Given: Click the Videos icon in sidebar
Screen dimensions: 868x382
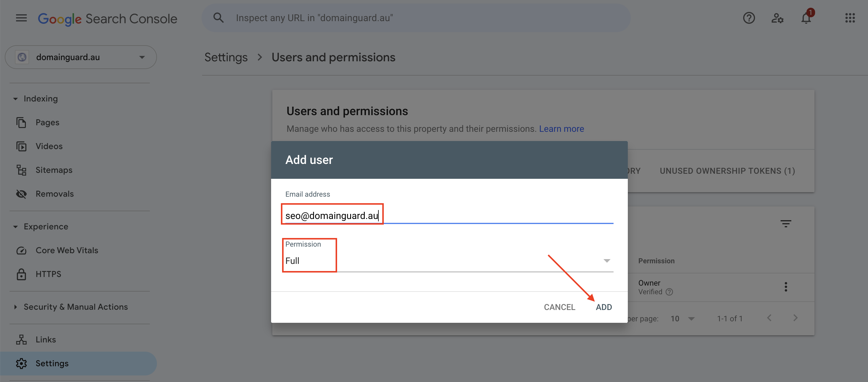Looking at the screenshot, I should pyautogui.click(x=21, y=146).
